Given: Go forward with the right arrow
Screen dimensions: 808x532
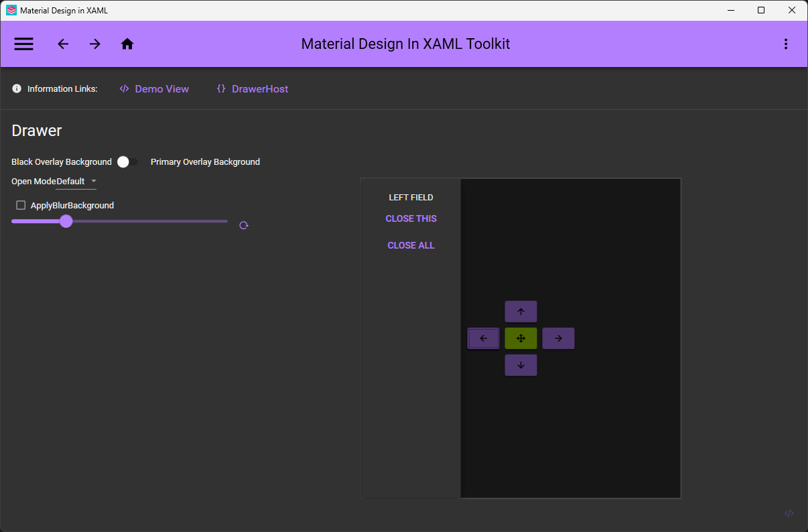Looking at the screenshot, I should click(95, 44).
